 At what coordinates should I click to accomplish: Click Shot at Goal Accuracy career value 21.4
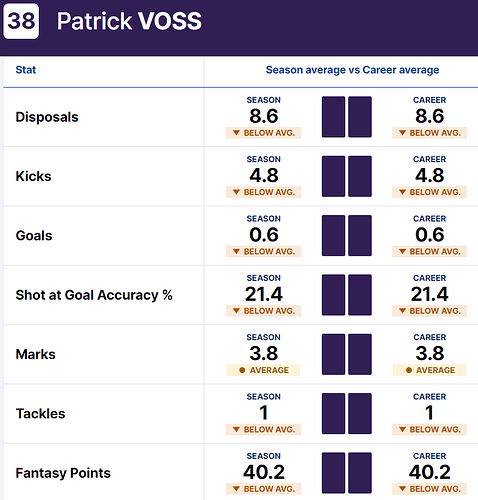430,294
